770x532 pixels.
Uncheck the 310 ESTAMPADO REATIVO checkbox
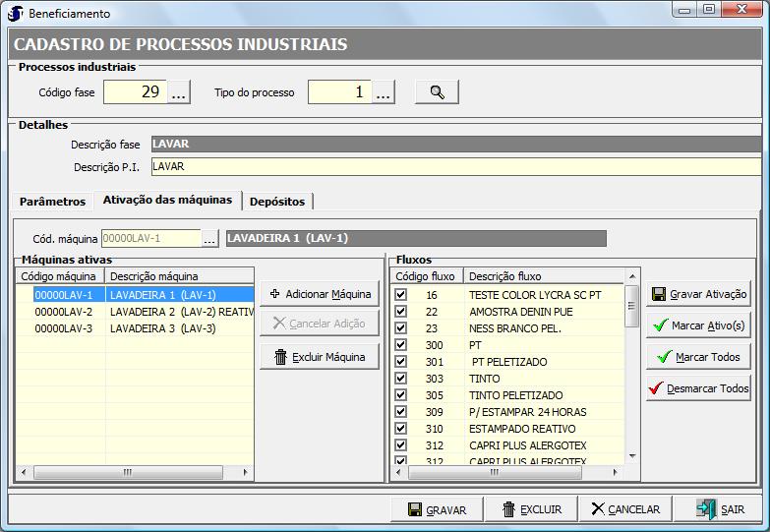400,429
